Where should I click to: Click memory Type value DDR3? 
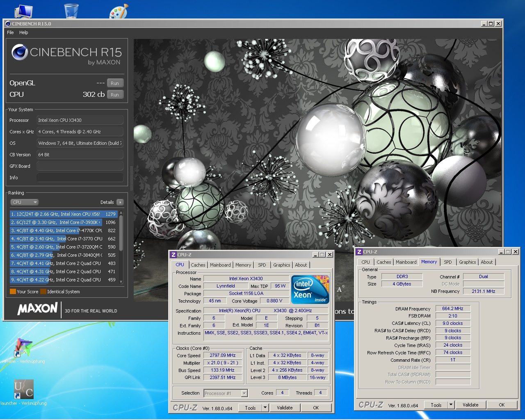click(402, 276)
